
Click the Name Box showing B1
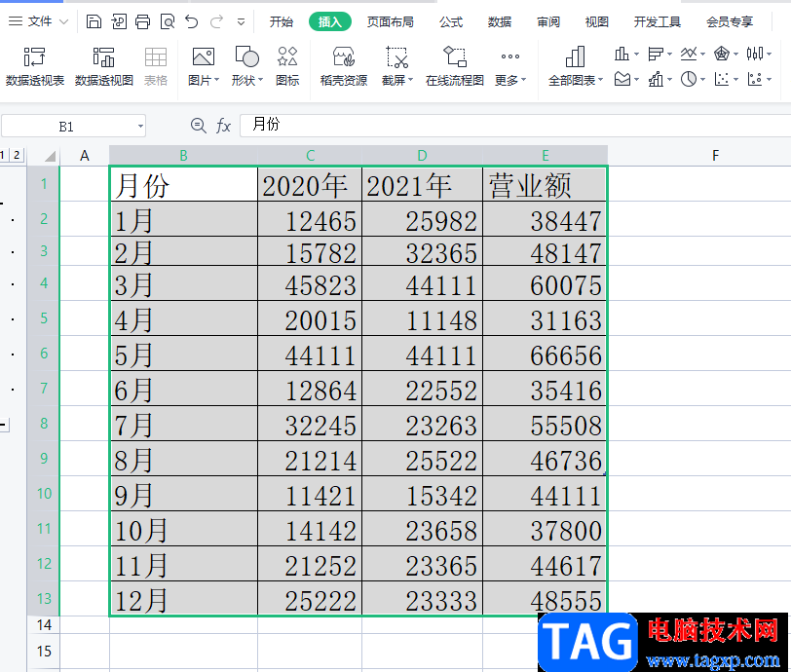pos(66,127)
